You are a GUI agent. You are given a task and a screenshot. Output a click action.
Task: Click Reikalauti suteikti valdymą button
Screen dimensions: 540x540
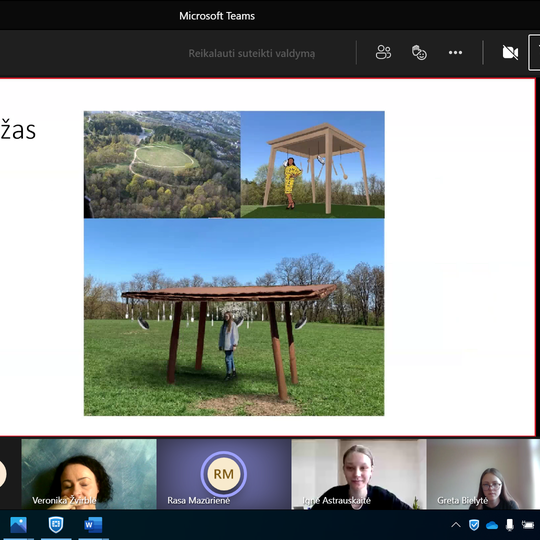tap(252, 53)
